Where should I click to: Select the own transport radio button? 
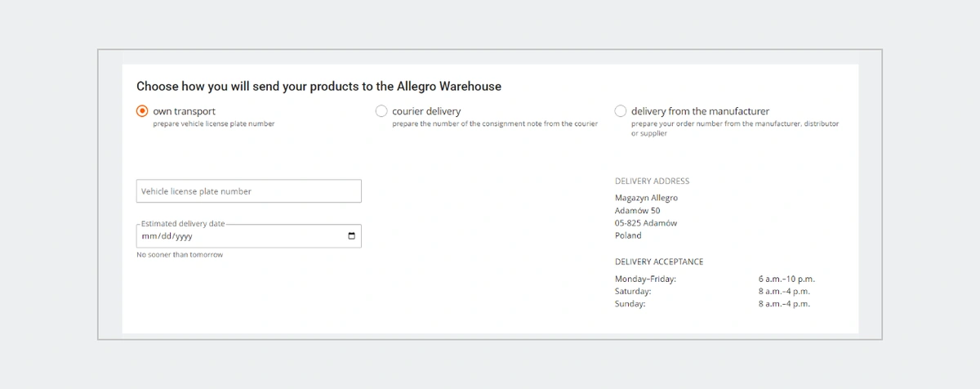pos(142,111)
